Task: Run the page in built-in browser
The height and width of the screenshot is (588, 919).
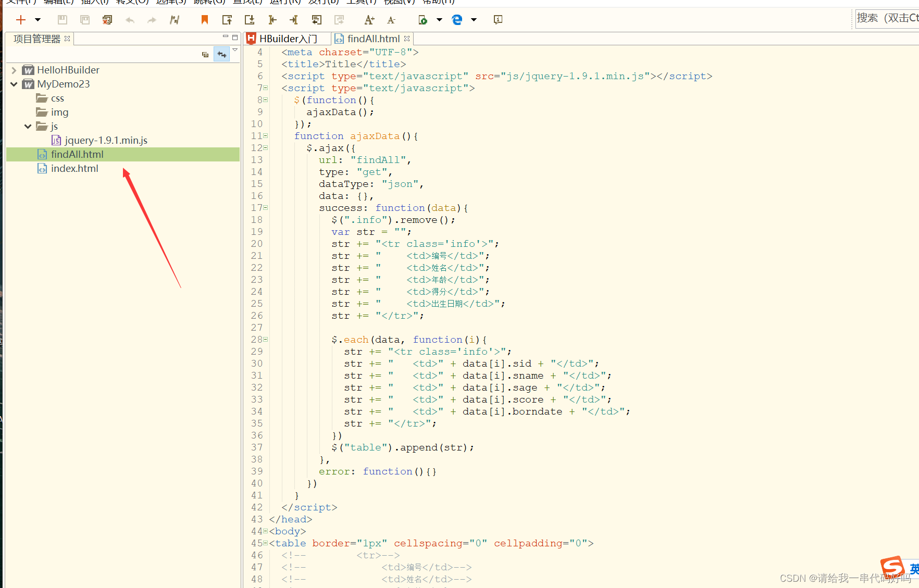Action: pos(423,20)
